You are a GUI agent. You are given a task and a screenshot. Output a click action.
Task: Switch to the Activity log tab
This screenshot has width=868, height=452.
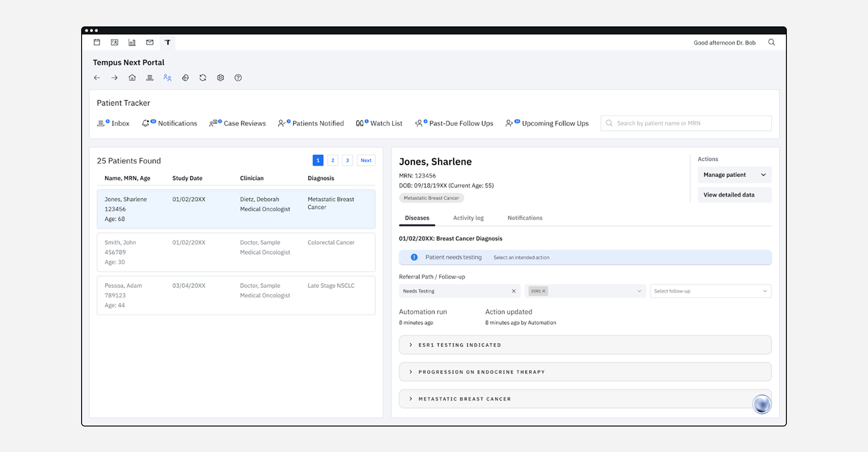pyautogui.click(x=468, y=218)
